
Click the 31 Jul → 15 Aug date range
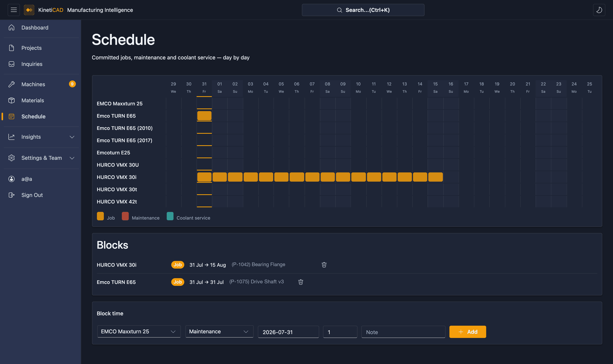pyautogui.click(x=208, y=265)
